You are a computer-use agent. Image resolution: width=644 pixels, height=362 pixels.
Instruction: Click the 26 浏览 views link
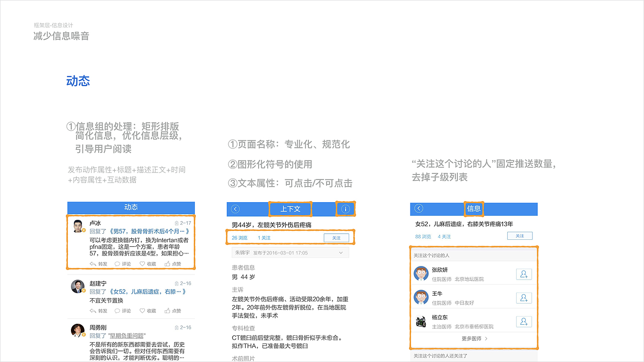click(239, 237)
